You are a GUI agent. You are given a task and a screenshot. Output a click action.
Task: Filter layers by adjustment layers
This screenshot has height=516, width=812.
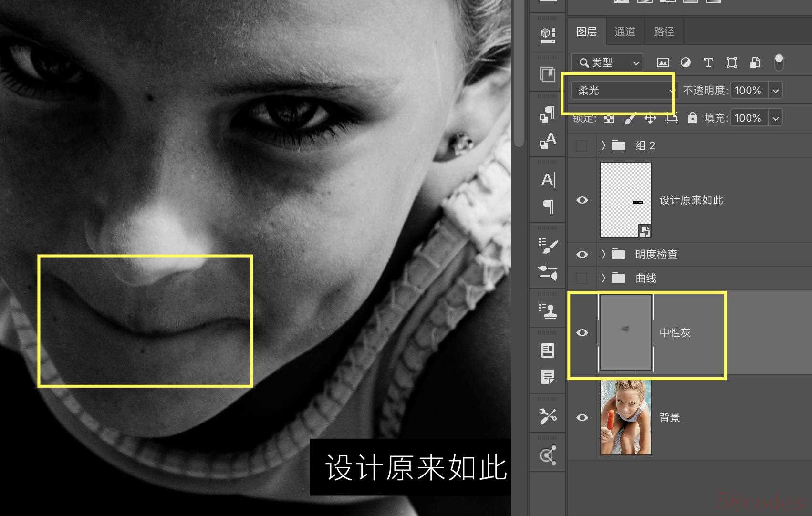tap(686, 62)
